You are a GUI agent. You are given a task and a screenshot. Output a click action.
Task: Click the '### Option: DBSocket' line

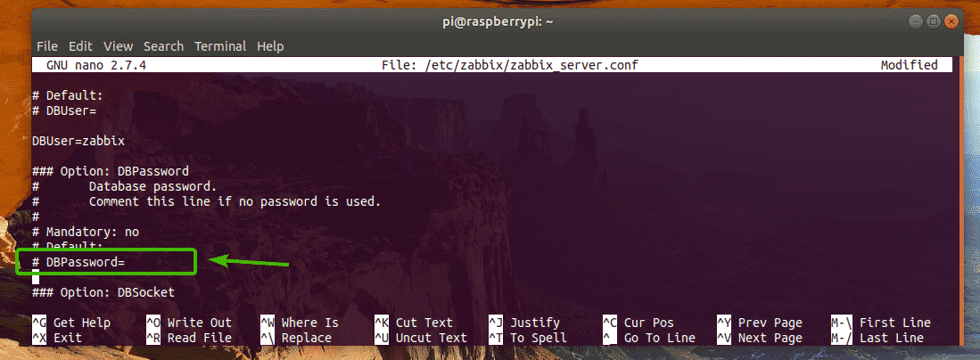[x=103, y=292]
